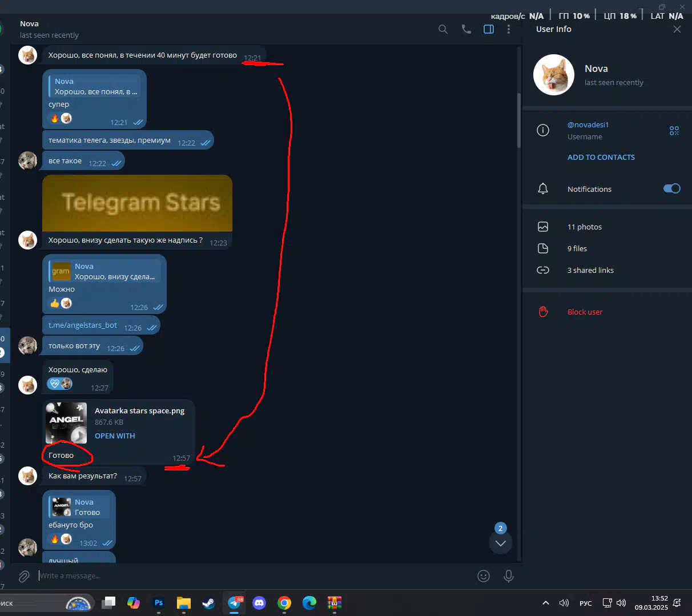Click the Task View taskbar icon

[108, 603]
